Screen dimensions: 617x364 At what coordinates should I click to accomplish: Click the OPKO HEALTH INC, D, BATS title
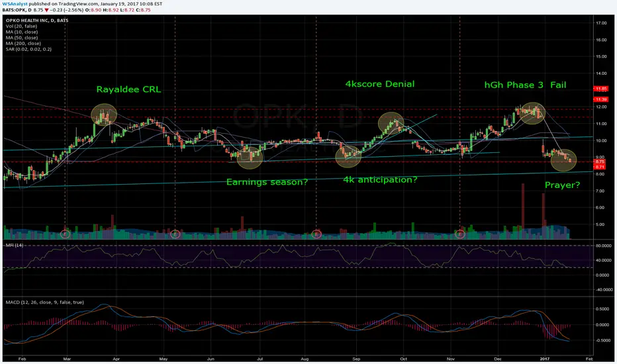coord(37,21)
